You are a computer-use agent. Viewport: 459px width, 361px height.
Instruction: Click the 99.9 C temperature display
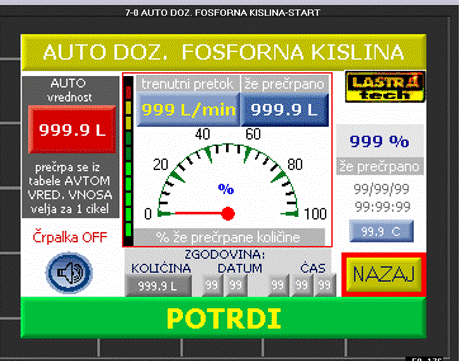(381, 231)
